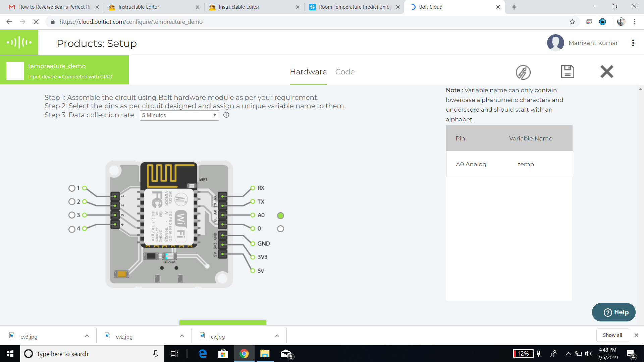The height and width of the screenshot is (362, 644).
Task: Open Chrome's three-dot menu
Action: click(x=635, y=22)
